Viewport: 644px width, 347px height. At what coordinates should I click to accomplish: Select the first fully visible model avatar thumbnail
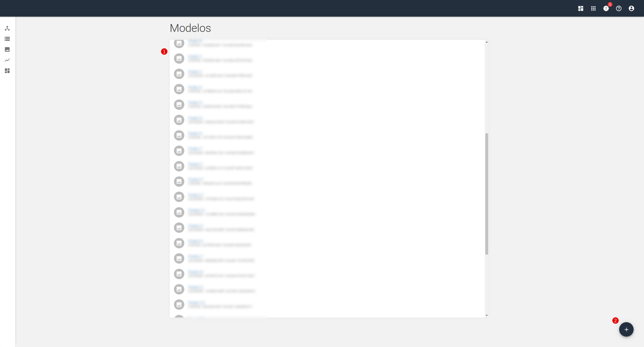(179, 59)
